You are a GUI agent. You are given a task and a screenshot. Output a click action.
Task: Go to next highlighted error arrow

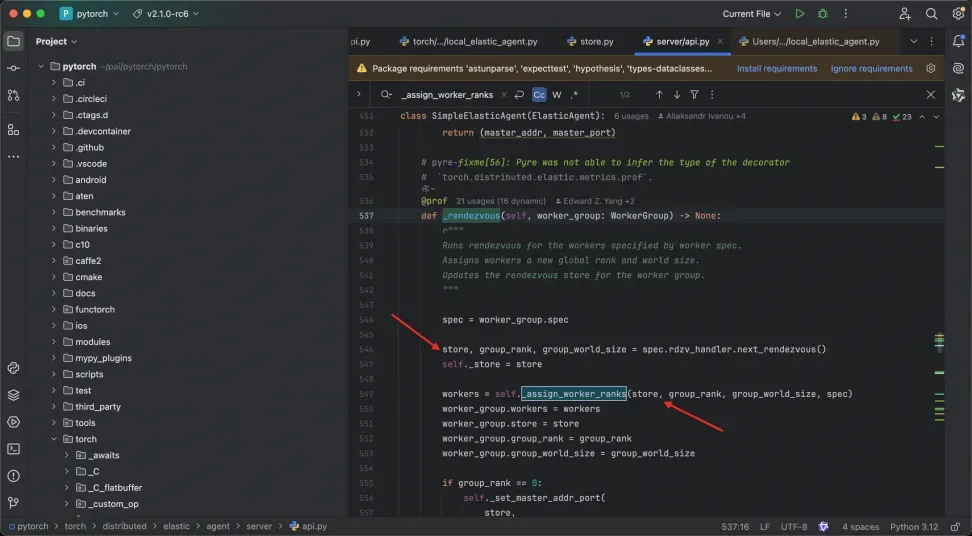[x=936, y=116]
